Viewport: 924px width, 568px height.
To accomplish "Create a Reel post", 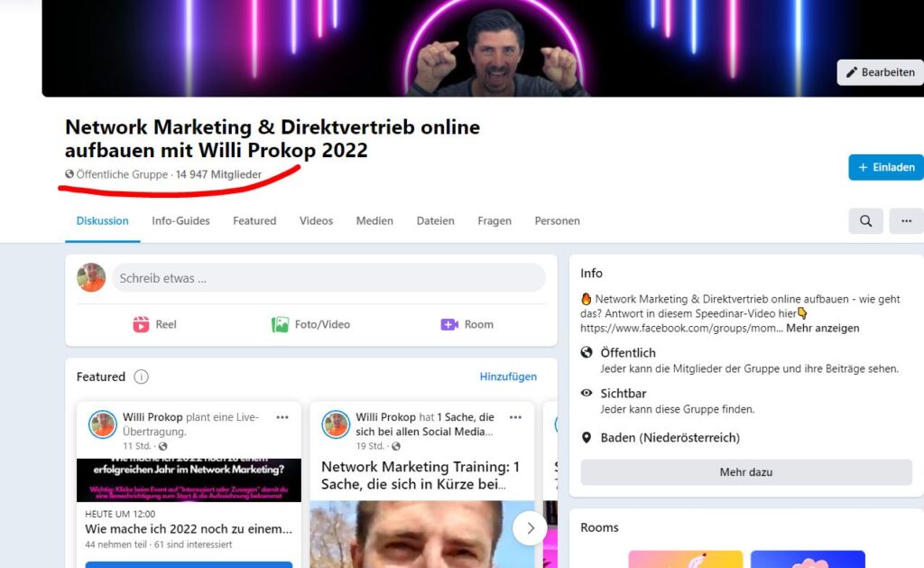I will point(154,324).
